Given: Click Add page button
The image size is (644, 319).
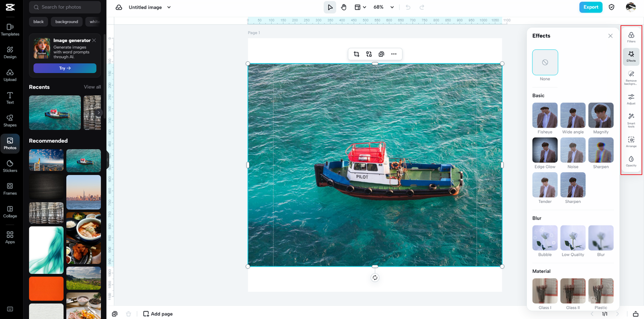Looking at the screenshot, I should 158,314.
